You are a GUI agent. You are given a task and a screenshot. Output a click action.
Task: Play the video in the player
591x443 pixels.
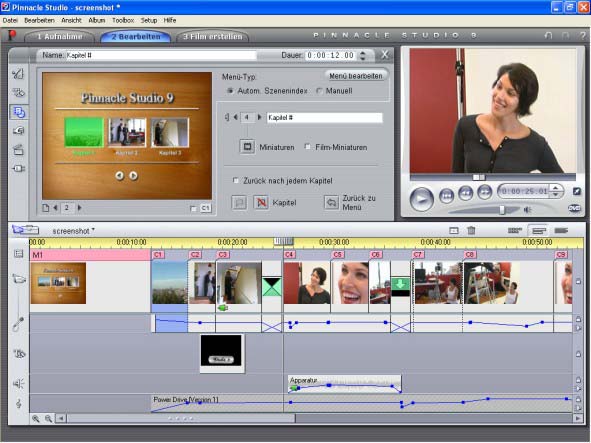[421, 198]
